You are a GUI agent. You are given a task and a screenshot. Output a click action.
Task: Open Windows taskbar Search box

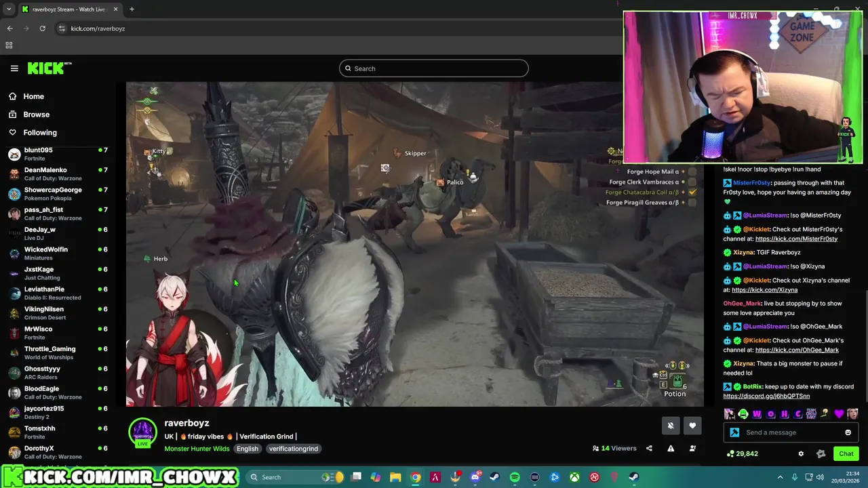click(296, 477)
